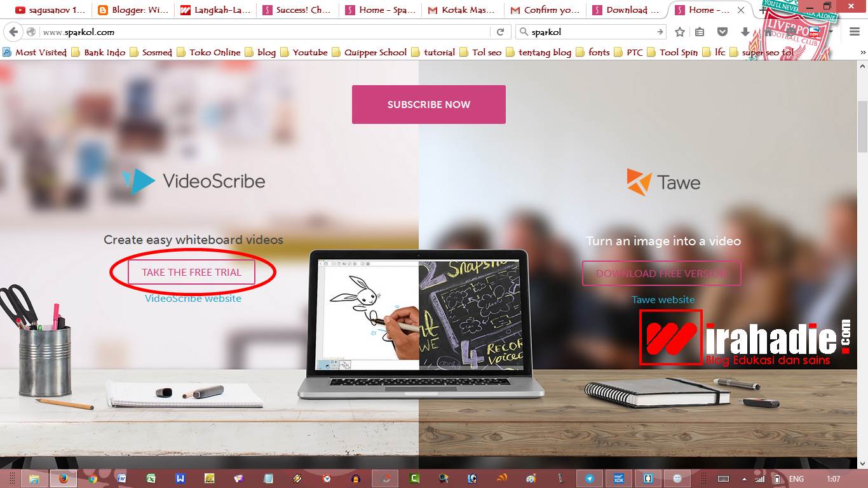This screenshot has height=488, width=868.
Task: Open the blue W writer app on taskbar
Action: [180, 478]
